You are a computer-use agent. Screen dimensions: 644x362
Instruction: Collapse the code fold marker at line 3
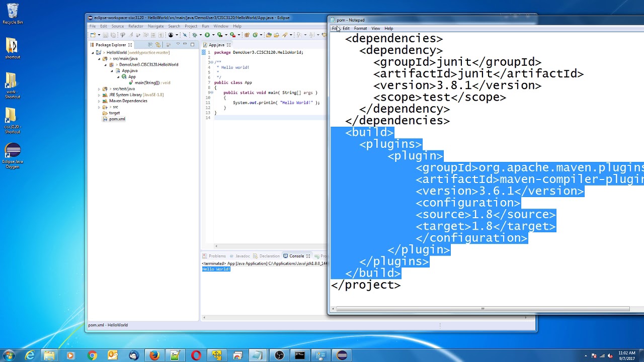(211, 62)
